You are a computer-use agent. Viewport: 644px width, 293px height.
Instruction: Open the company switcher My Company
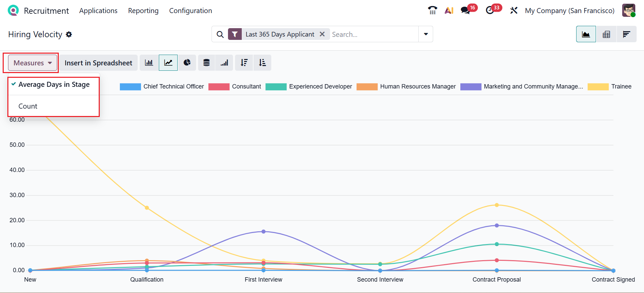[569, 11]
